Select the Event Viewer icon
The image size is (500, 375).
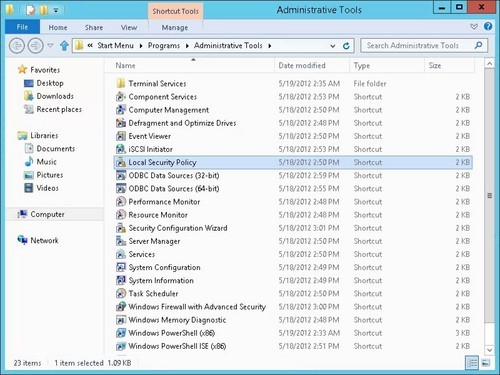pyautogui.click(x=121, y=136)
